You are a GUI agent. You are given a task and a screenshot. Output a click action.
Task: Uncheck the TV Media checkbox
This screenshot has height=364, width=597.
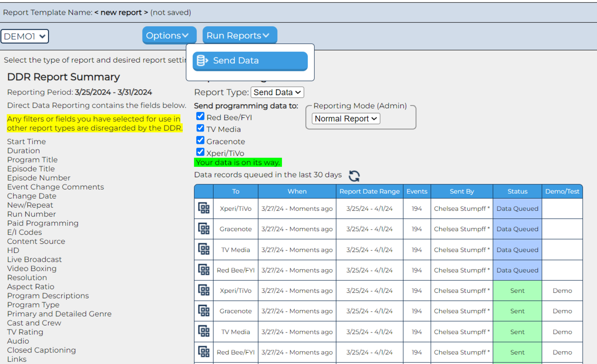(200, 128)
